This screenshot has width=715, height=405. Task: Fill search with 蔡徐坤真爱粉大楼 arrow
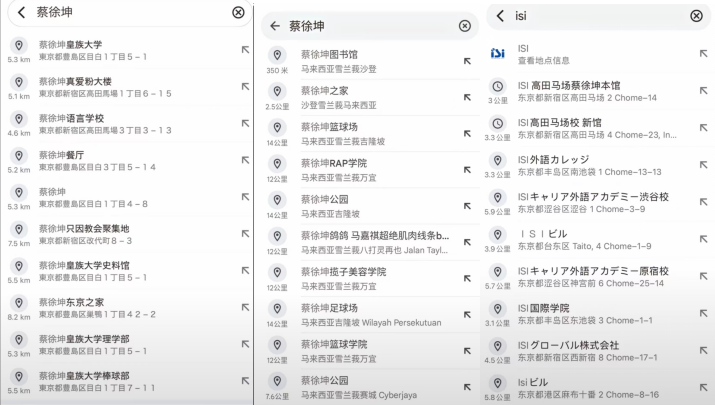click(x=245, y=87)
